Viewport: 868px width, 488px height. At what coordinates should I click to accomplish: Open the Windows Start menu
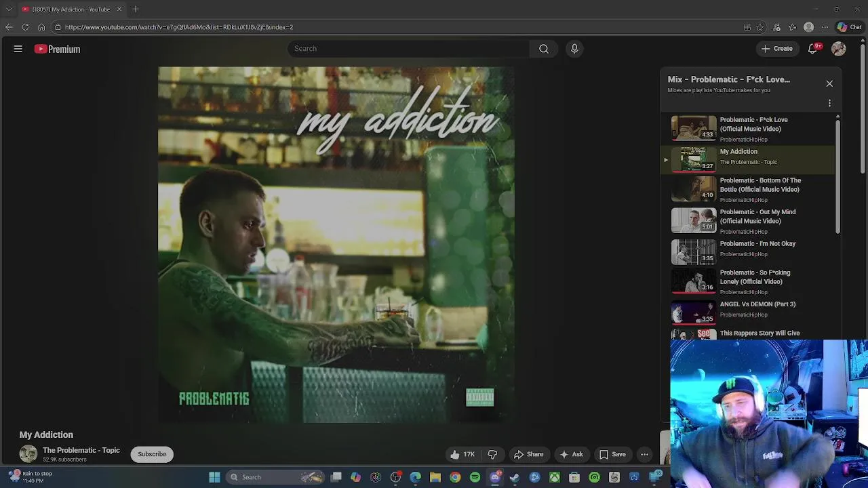pyautogui.click(x=214, y=477)
